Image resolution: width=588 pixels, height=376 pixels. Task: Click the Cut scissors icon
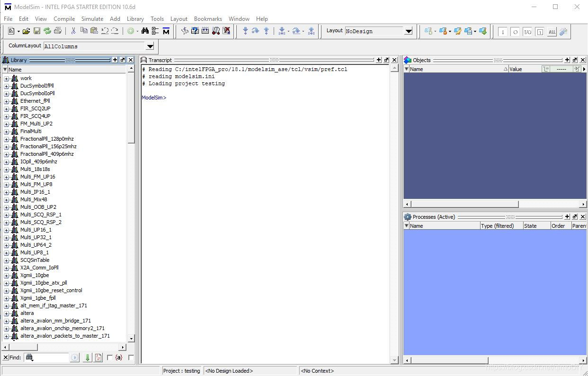click(x=73, y=31)
